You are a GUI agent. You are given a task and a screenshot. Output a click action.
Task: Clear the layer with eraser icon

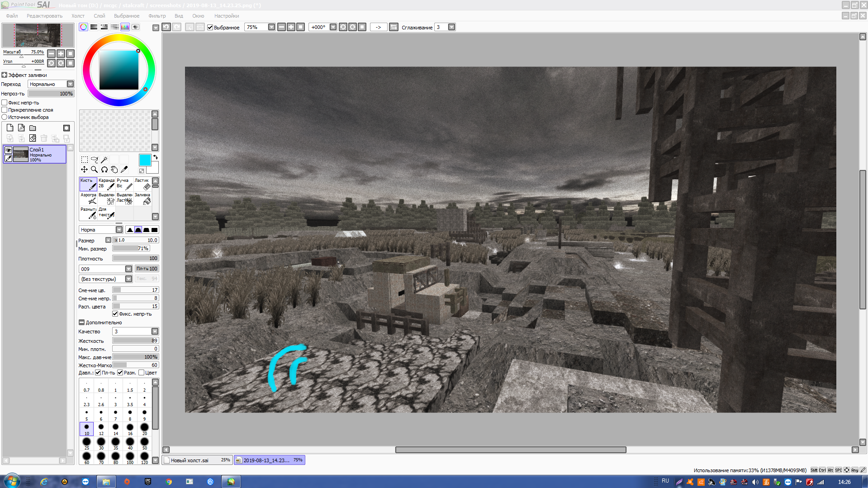pos(33,138)
